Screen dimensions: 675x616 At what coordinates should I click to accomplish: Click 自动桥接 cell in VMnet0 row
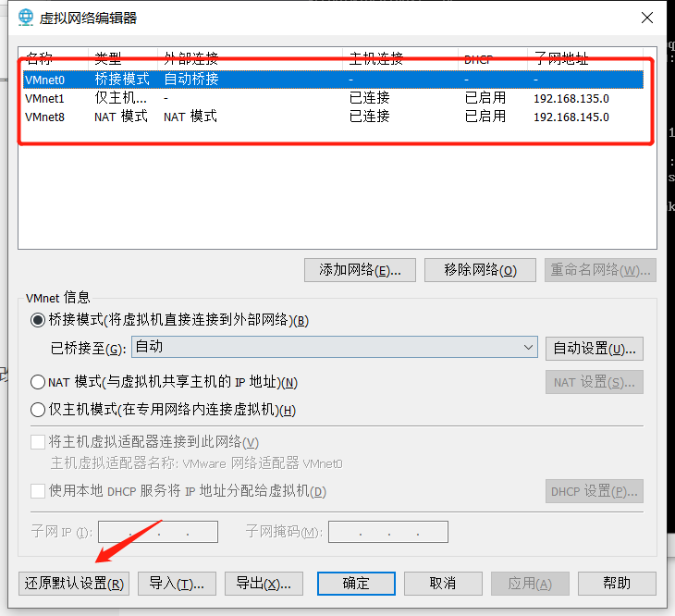[x=191, y=80]
